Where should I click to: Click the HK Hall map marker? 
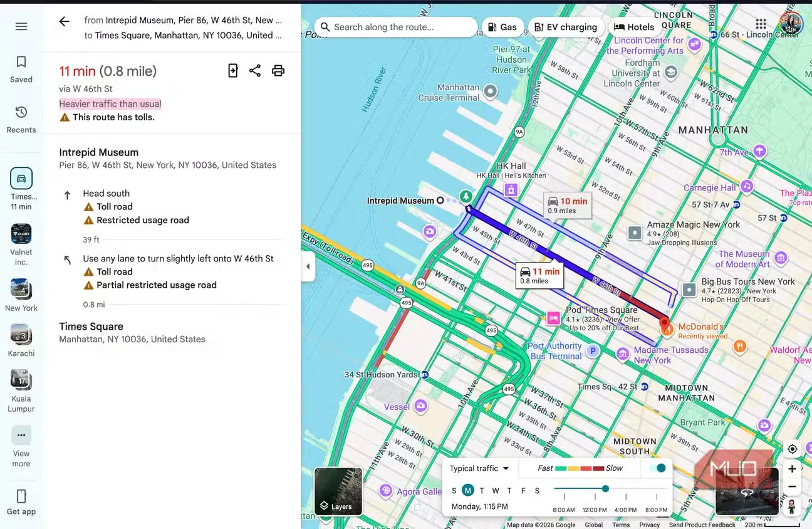tap(511, 189)
